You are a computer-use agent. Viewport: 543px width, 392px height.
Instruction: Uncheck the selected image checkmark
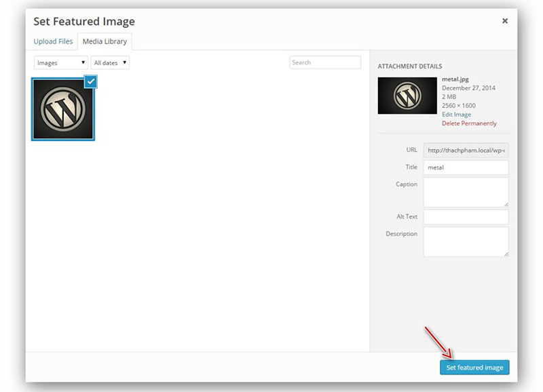91,81
